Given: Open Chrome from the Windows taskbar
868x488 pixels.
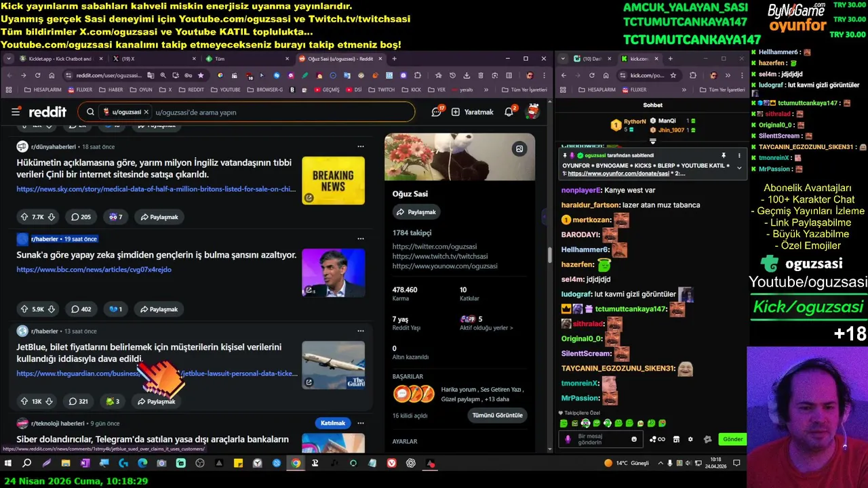Looking at the screenshot, I should 296,464.
